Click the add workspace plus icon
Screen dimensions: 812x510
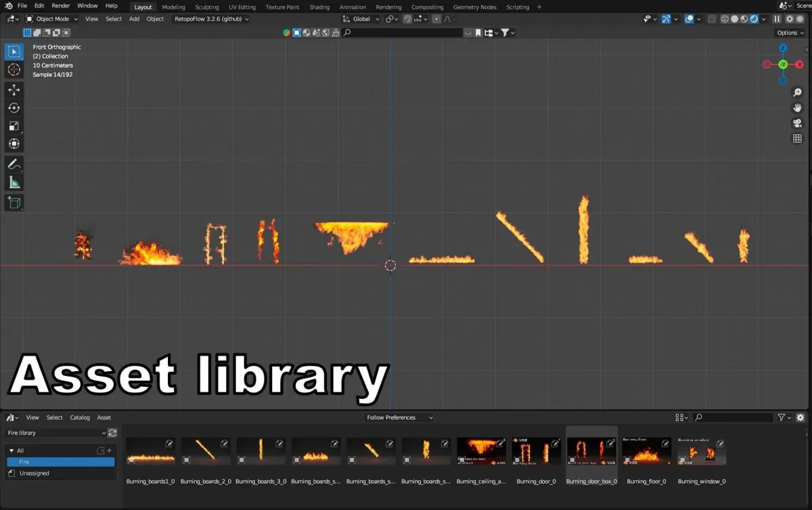(x=539, y=7)
